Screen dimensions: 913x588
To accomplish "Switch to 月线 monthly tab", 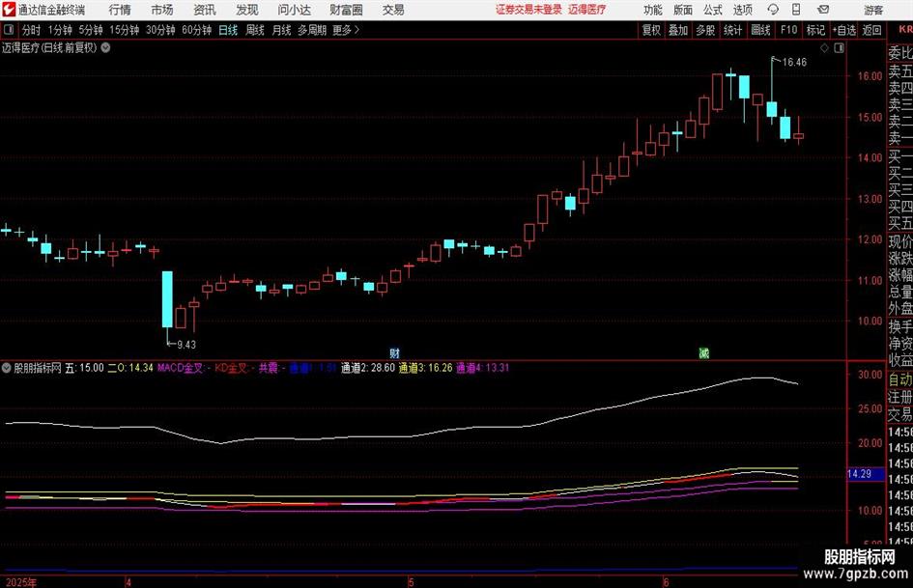I will click(x=281, y=30).
